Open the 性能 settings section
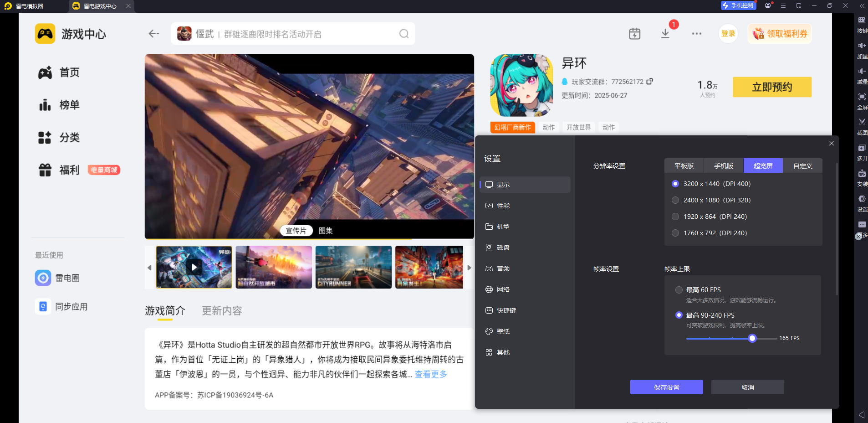The image size is (868, 423). coord(503,206)
